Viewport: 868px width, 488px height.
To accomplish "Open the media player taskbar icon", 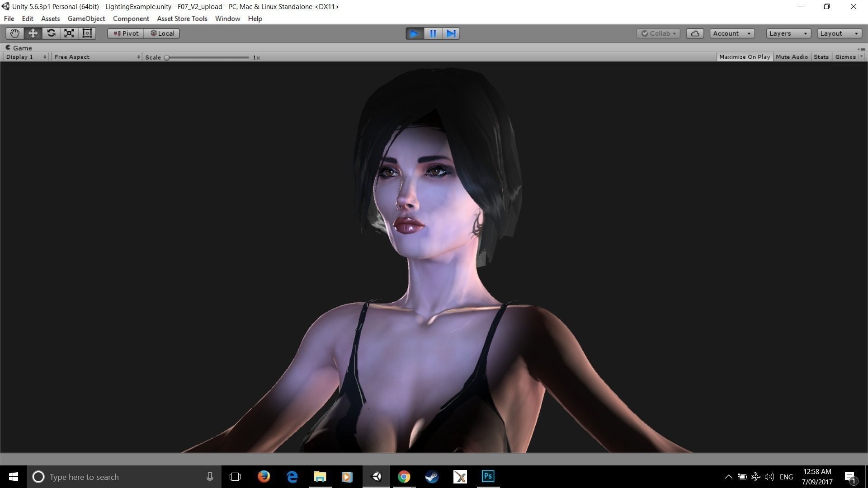I will coord(347,477).
